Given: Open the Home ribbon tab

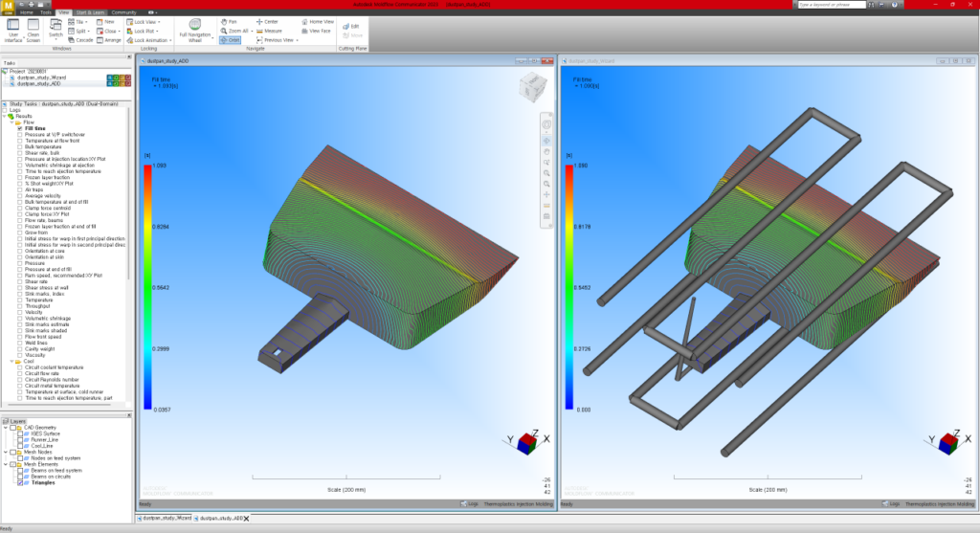Looking at the screenshot, I should pyautogui.click(x=26, y=12).
